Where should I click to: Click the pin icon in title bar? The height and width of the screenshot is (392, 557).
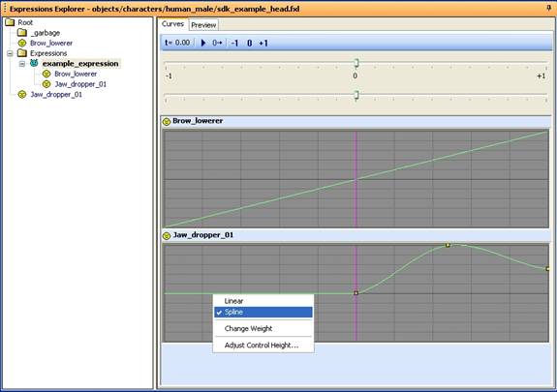coord(549,8)
